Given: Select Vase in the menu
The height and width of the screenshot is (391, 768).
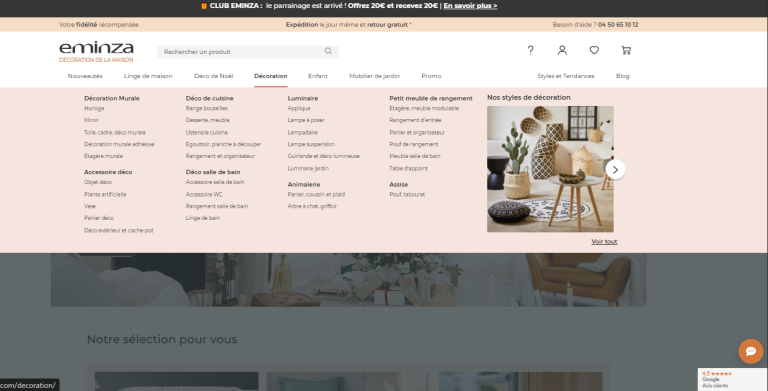Looking at the screenshot, I should pyautogui.click(x=90, y=206).
